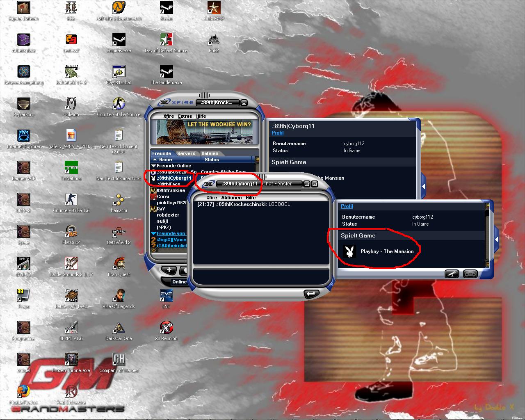
Task: Launch the Counter-Strike 1.6 shortcut
Action: point(71,203)
